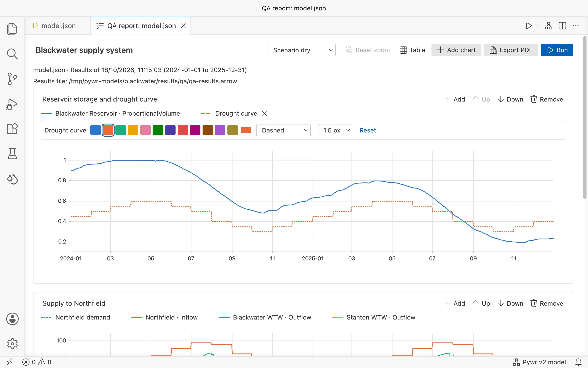This screenshot has width=588, height=368.
Task: Open the custom color picker swatch
Action: 246,130
